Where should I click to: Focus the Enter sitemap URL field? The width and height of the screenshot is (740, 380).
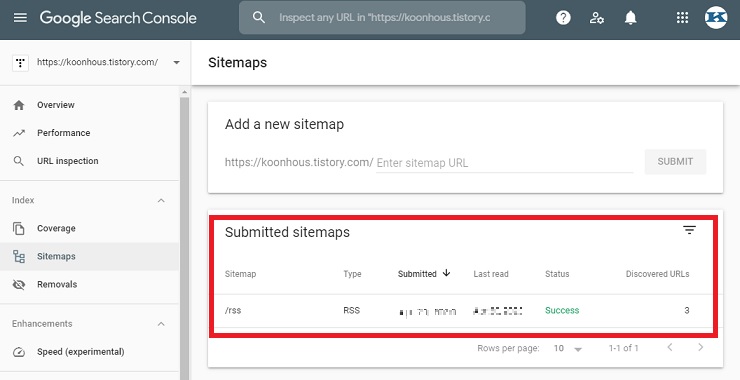coord(504,163)
